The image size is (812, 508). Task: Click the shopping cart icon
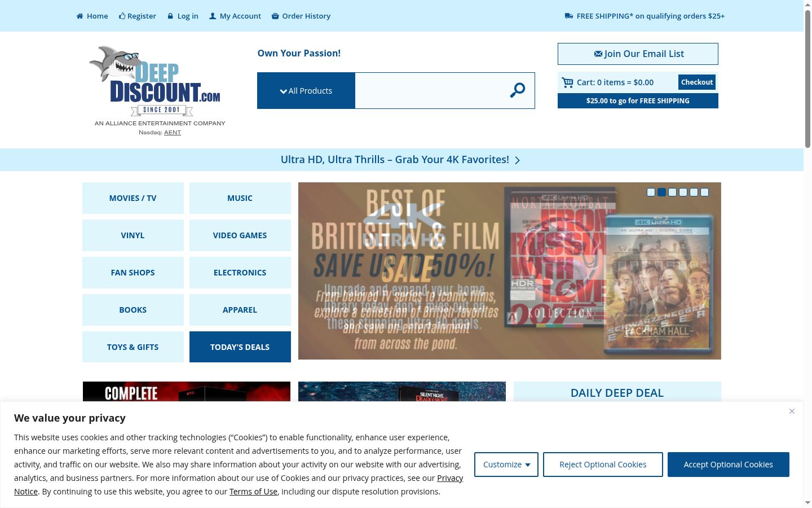coord(567,82)
